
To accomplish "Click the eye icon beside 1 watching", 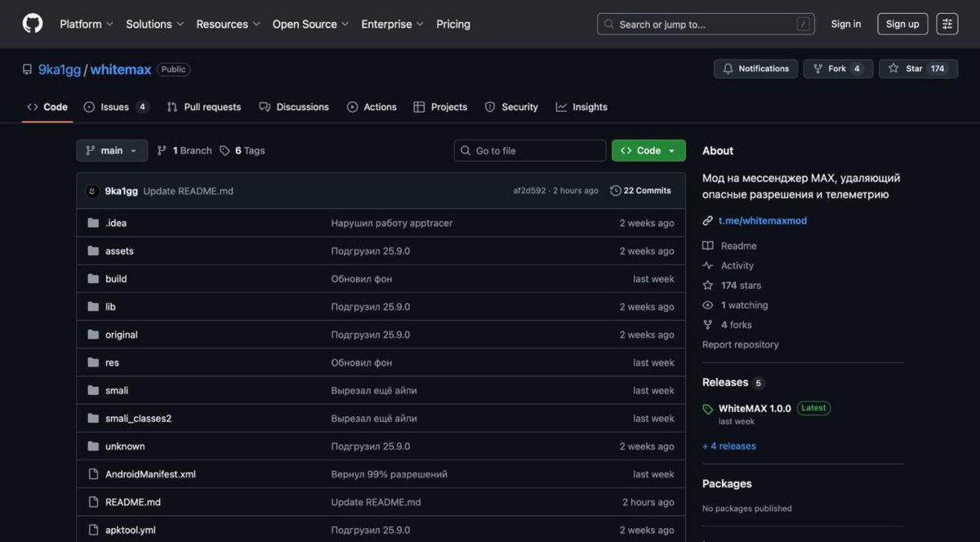I will pyautogui.click(x=707, y=305).
